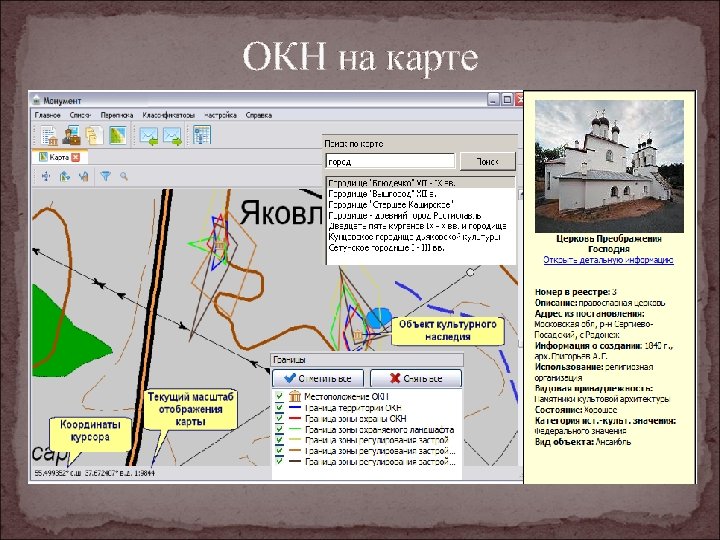This screenshot has width=720, height=540.
Task: Click the magnifier search tool in the map toolbar
Action: [x=124, y=176]
